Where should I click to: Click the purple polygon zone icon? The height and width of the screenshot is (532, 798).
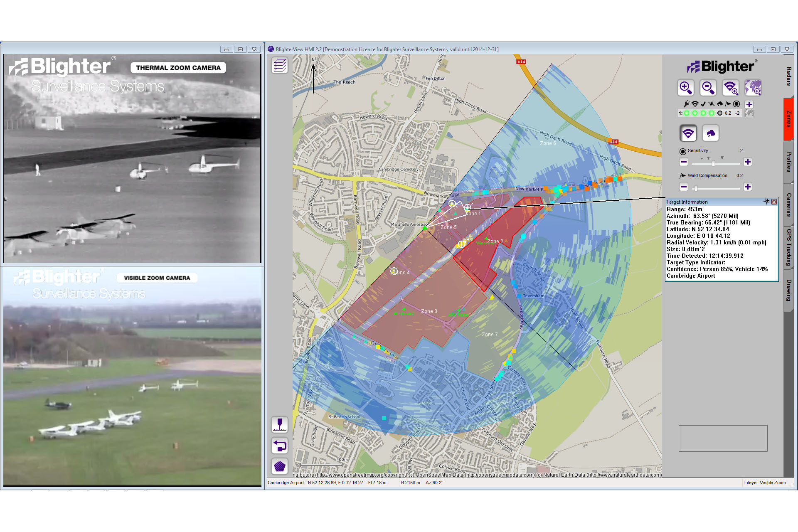click(x=280, y=466)
